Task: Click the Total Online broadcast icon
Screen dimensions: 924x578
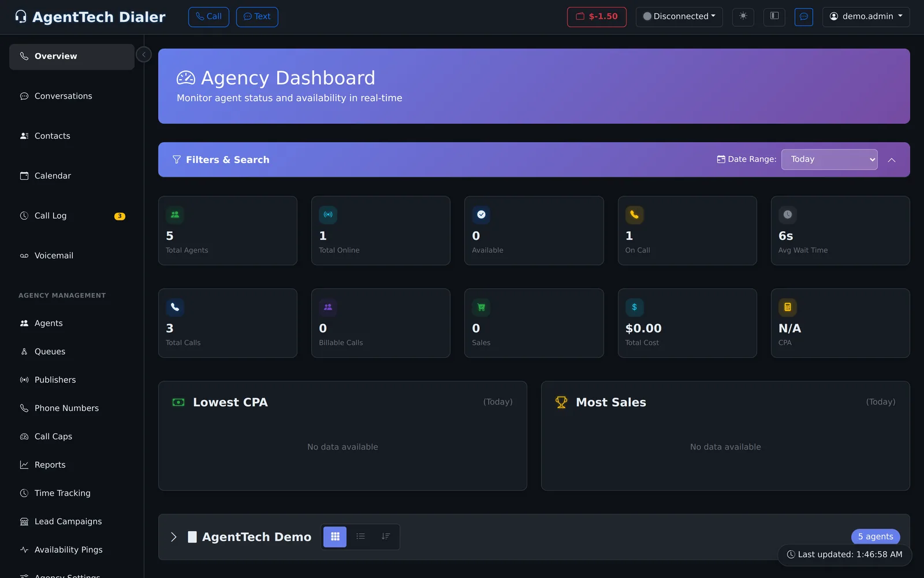Action: tap(328, 214)
